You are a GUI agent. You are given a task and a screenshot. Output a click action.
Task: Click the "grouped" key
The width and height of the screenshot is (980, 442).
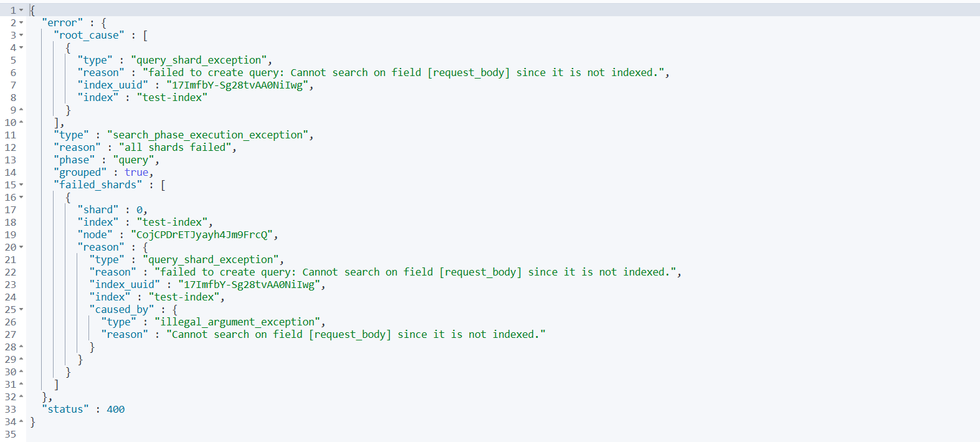(80, 173)
